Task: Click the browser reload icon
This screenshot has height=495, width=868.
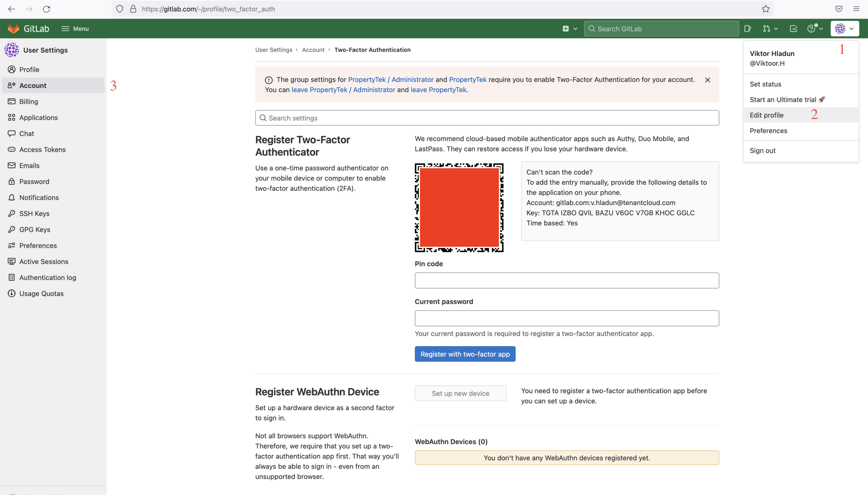Action: point(47,9)
